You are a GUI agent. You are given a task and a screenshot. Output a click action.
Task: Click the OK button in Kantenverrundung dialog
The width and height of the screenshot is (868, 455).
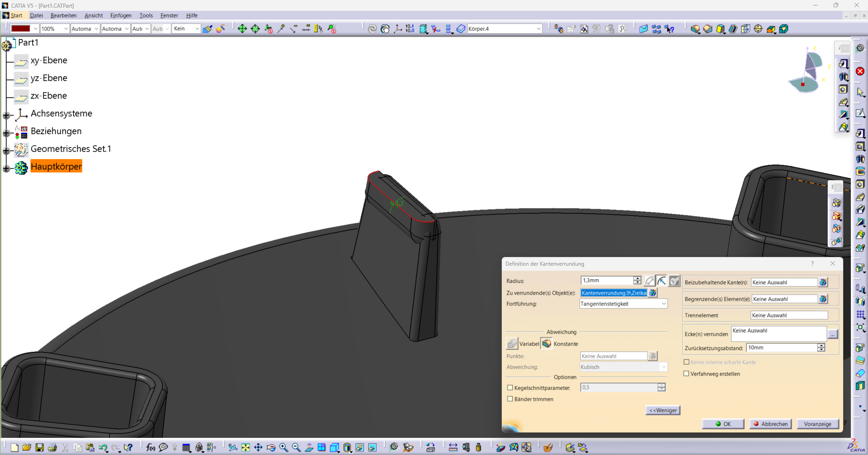(723, 424)
